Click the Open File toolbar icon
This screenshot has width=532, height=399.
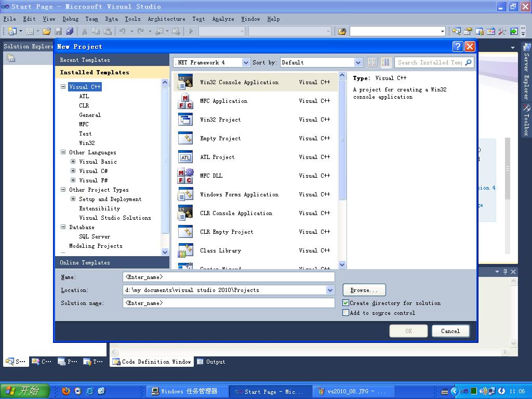click(x=47, y=32)
